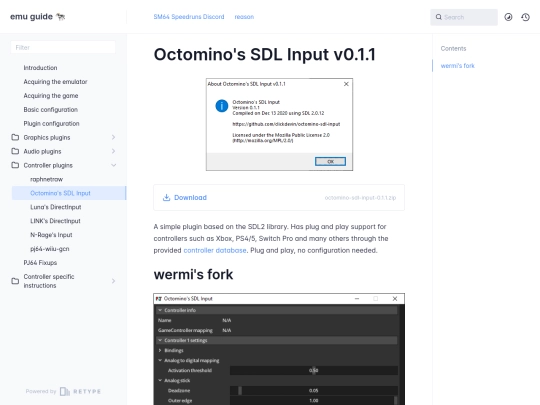540x405 pixels.
Task: Collapse the Controller plugins section chevron
Action: (x=113, y=165)
